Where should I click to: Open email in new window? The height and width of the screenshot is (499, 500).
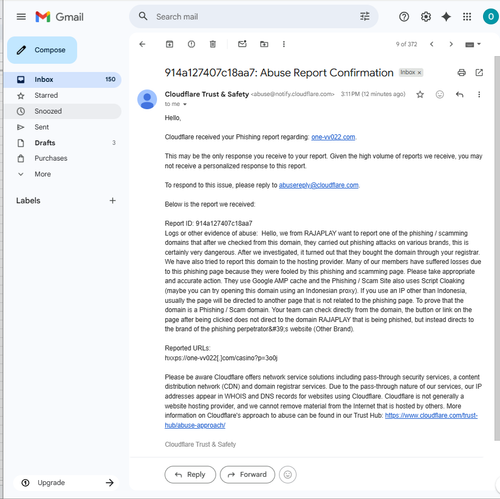(479, 72)
